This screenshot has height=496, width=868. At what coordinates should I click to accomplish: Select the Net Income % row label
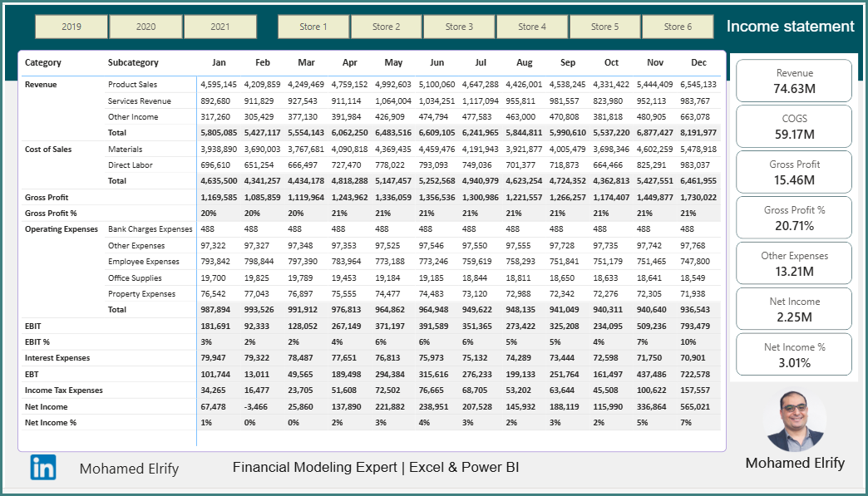pos(51,422)
